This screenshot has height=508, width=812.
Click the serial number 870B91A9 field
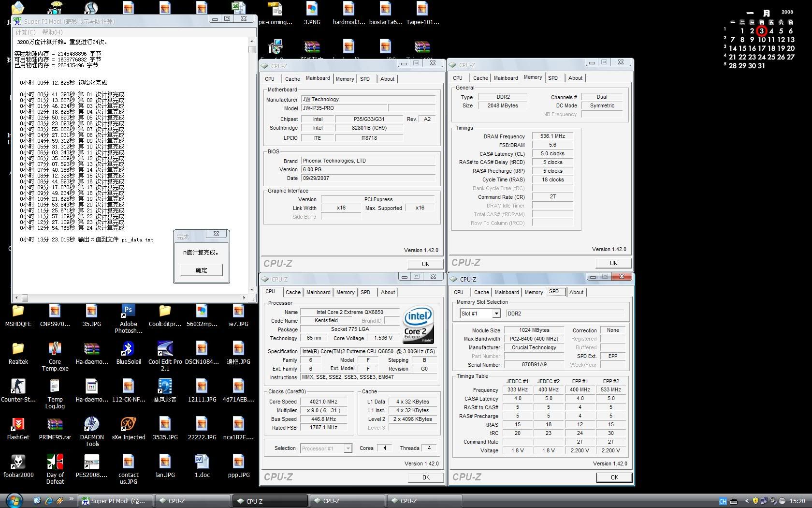(534, 365)
